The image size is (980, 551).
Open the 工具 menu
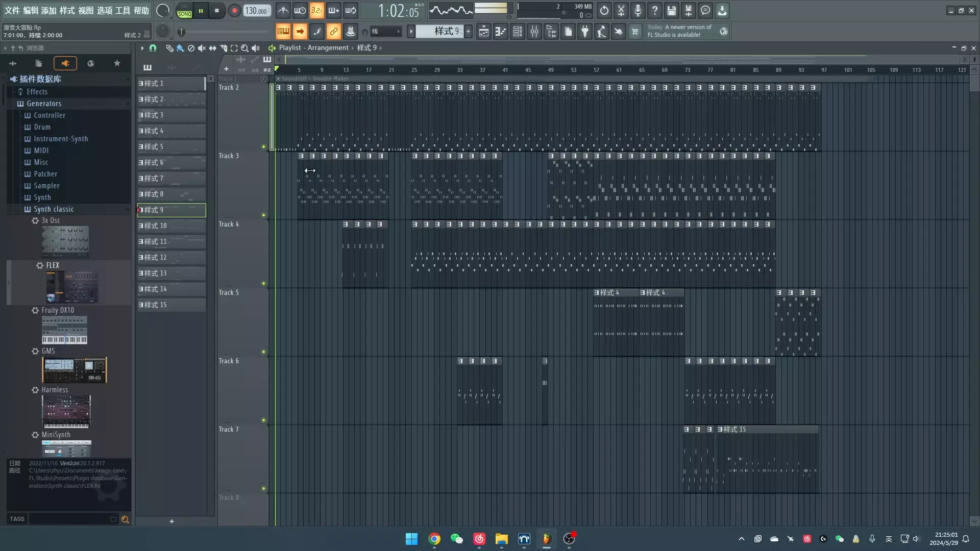[x=122, y=10]
